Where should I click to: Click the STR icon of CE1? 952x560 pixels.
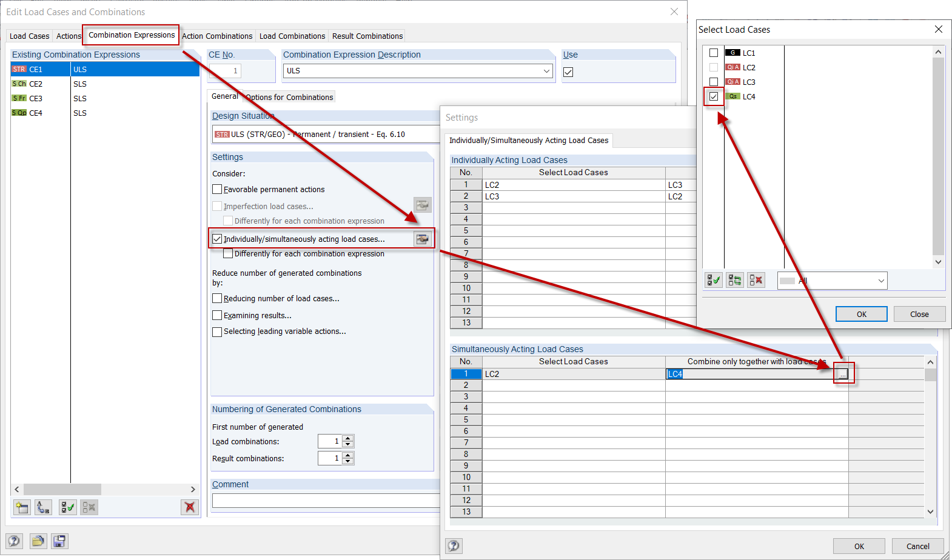click(x=19, y=69)
